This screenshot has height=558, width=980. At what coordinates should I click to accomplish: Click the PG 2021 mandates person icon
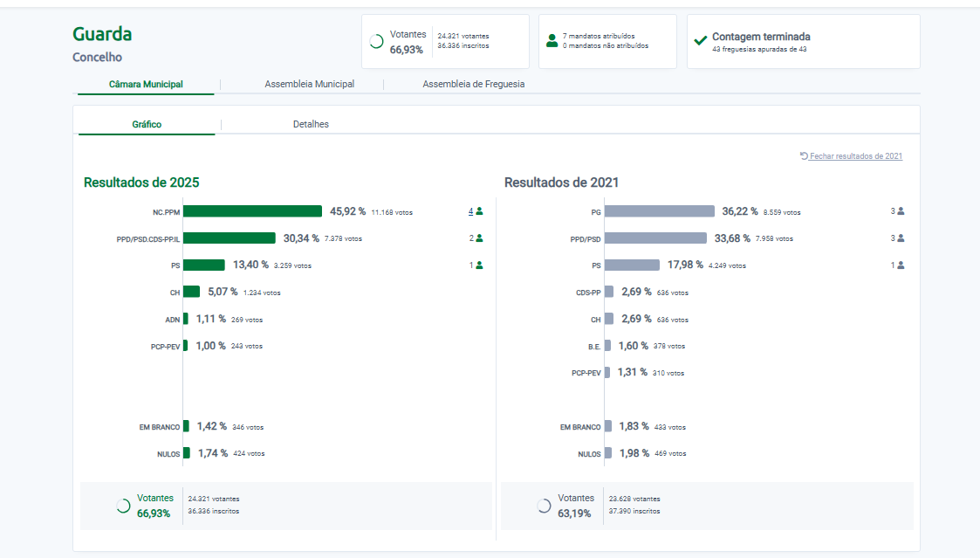[901, 211]
